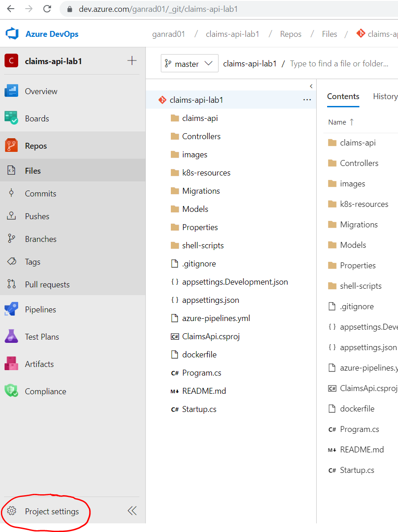
Task: Open the Pipelines section icon
Action: point(11,309)
